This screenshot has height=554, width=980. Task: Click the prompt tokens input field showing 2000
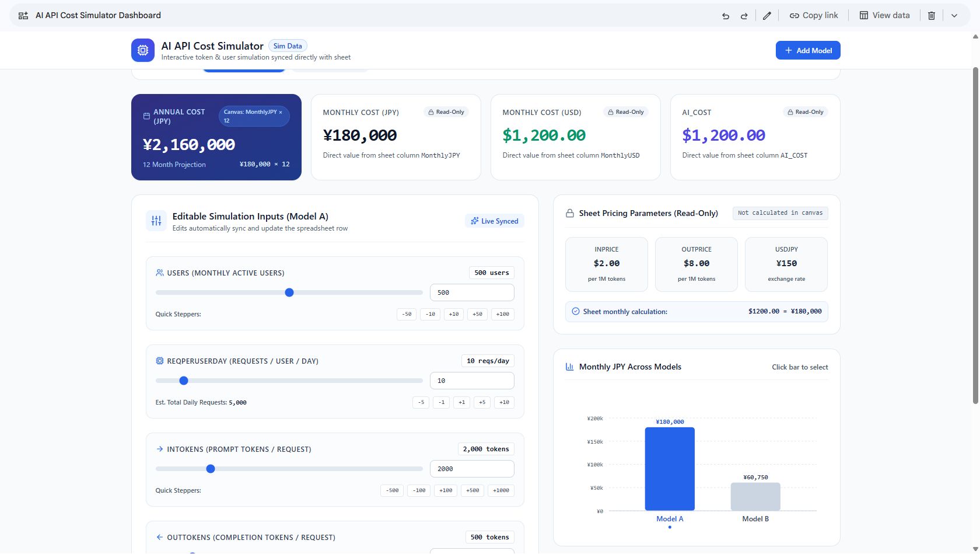472,469
